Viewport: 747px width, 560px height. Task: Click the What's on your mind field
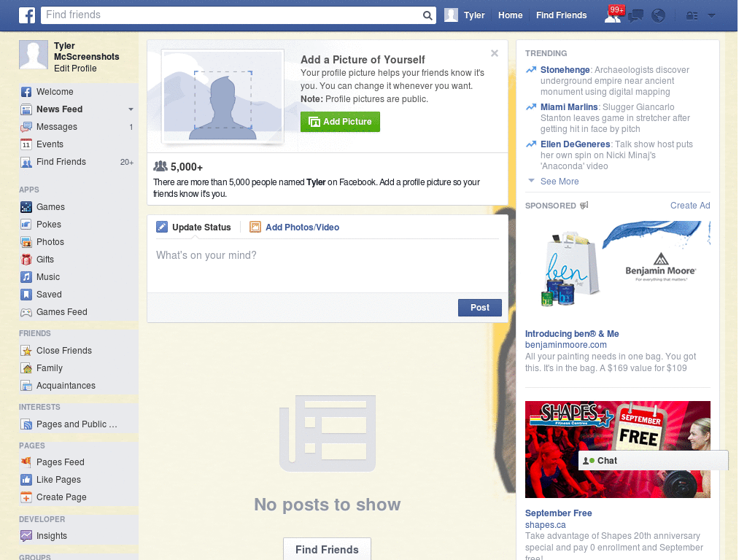coord(328,267)
